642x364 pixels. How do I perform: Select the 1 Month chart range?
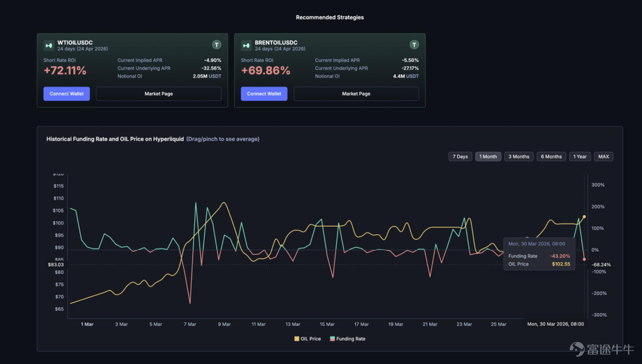click(x=488, y=157)
